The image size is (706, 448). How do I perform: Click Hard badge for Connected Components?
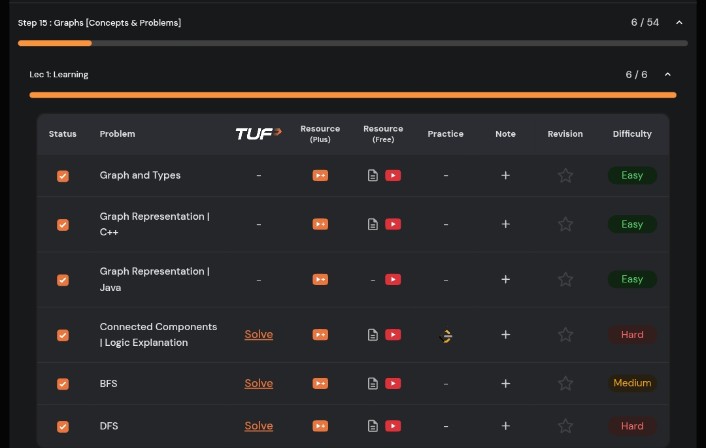tap(632, 335)
